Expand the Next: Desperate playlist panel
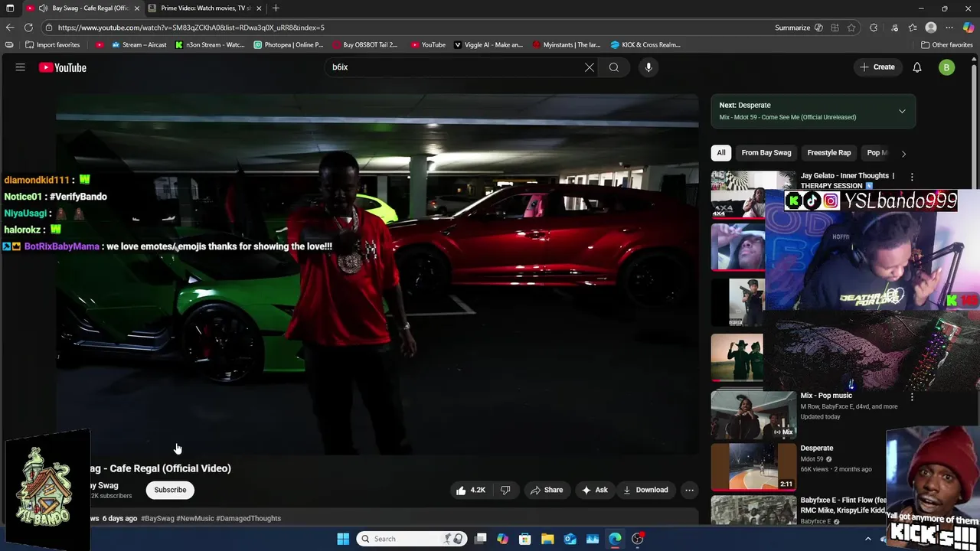 [902, 111]
